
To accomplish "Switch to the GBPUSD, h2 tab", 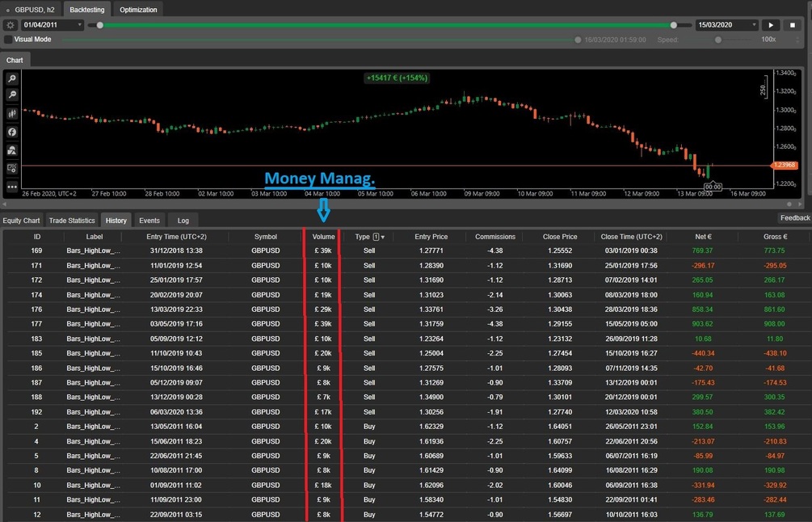I will [31, 10].
